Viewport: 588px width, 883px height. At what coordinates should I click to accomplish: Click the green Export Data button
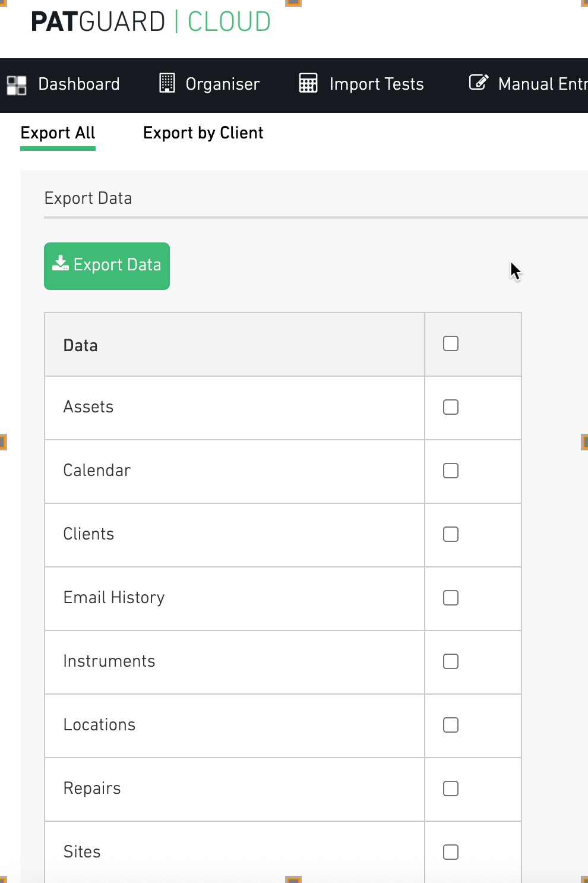tap(107, 266)
